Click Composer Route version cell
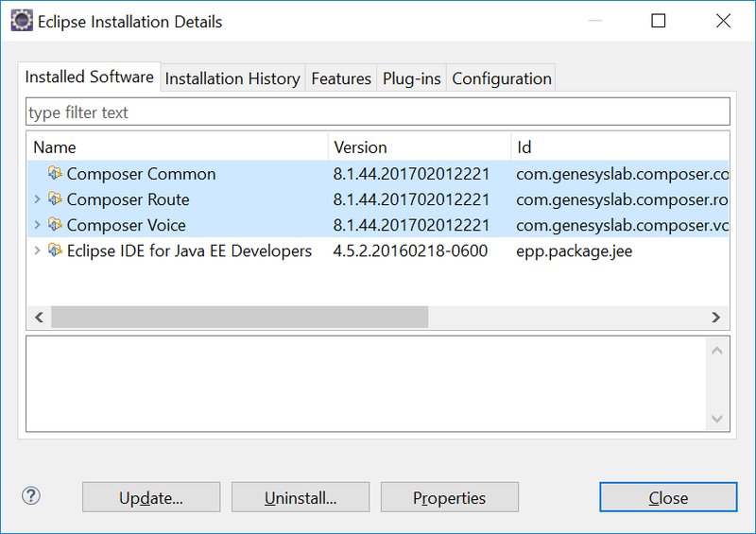756x534 pixels. 411,199
